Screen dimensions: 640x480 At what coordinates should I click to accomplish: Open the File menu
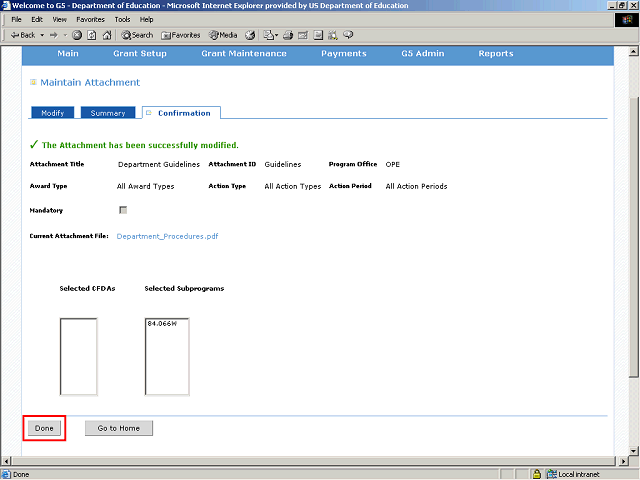[x=16, y=20]
